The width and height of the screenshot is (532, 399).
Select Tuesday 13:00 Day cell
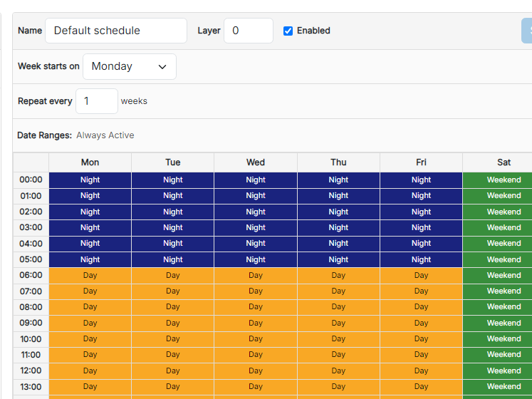tap(172, 387)
